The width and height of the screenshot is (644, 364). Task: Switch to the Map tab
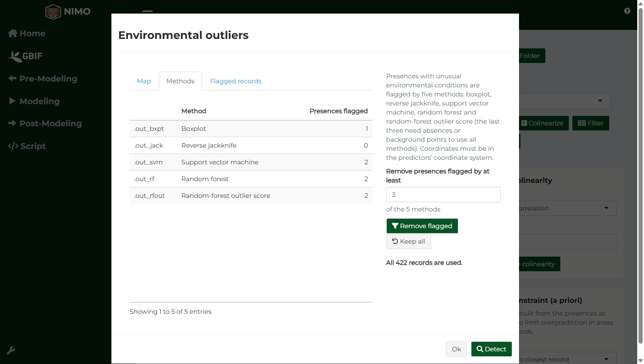tap(144, 81)
